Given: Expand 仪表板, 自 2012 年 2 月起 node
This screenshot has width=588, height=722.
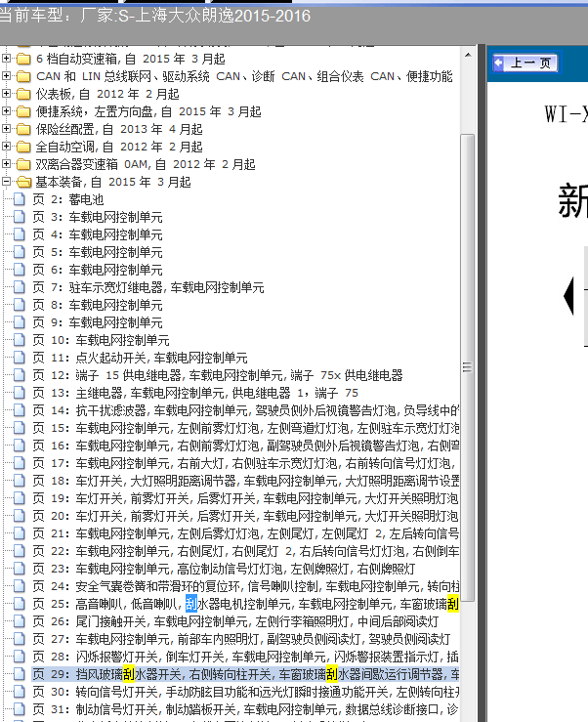Looking at the screenshot, I should pos(7,94).
